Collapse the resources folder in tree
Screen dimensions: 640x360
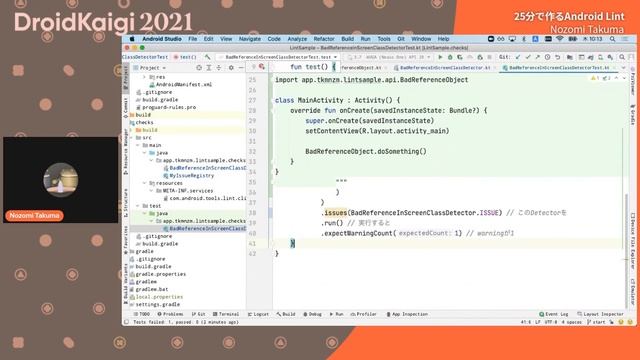(144, 183)
